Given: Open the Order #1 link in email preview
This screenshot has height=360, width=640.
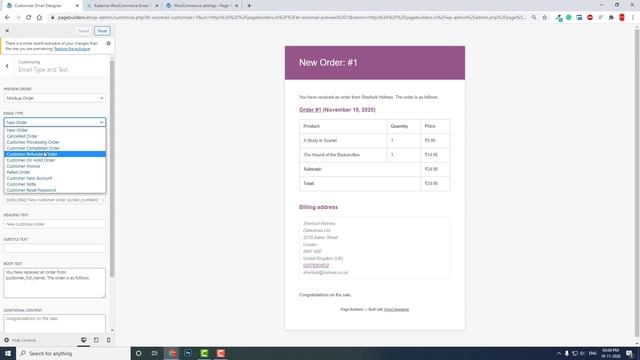Looking at the screenshot, I should coord(310,110).
